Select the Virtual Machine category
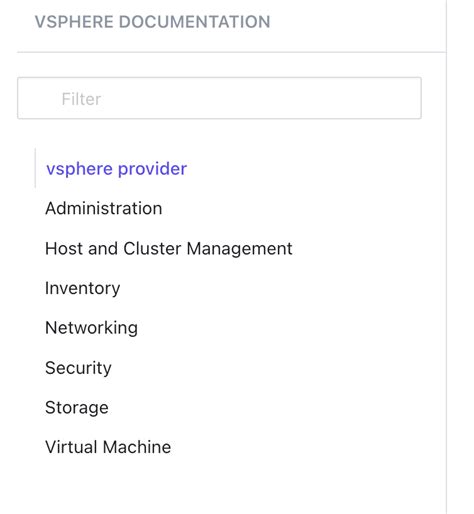Screen dimensions: 474x514 [108, 447]
